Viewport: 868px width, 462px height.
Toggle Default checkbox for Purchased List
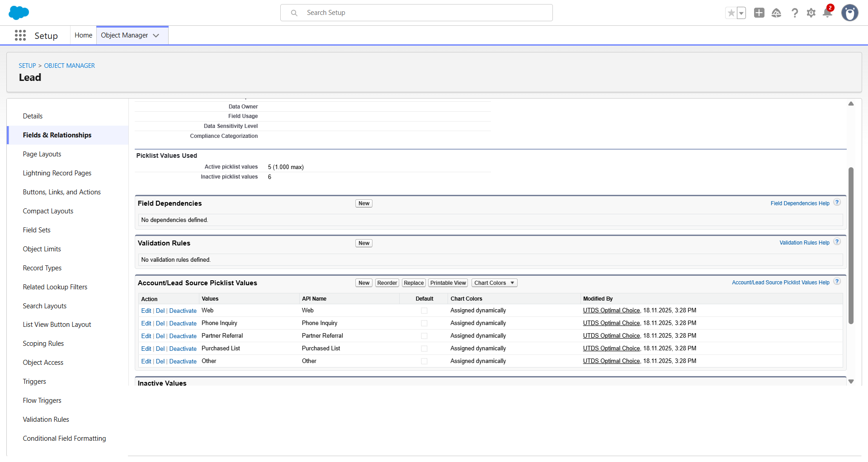click(424, 349)
